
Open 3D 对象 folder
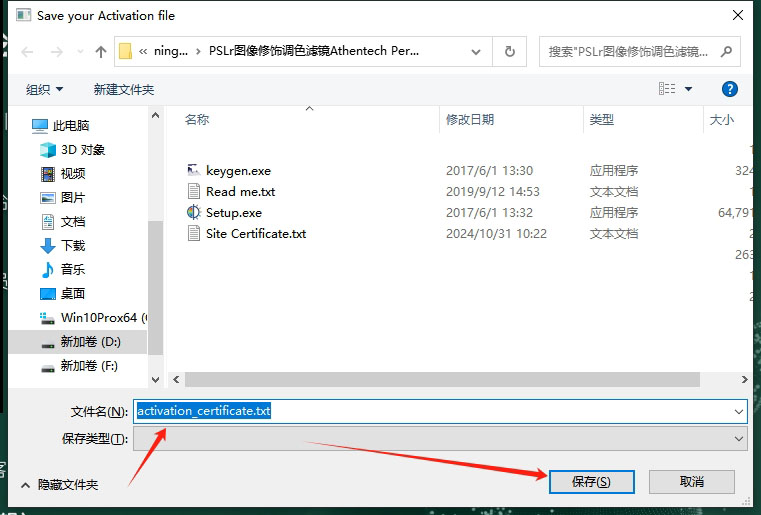[73, 150]
